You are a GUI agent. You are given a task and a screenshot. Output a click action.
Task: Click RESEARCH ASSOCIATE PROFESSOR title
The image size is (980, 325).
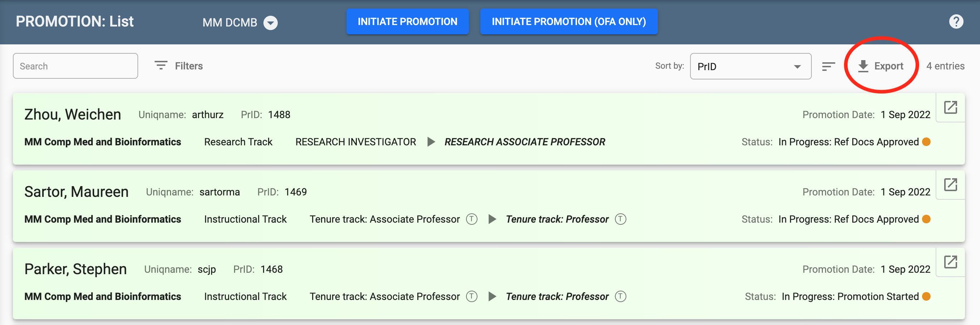coord(525,142)
